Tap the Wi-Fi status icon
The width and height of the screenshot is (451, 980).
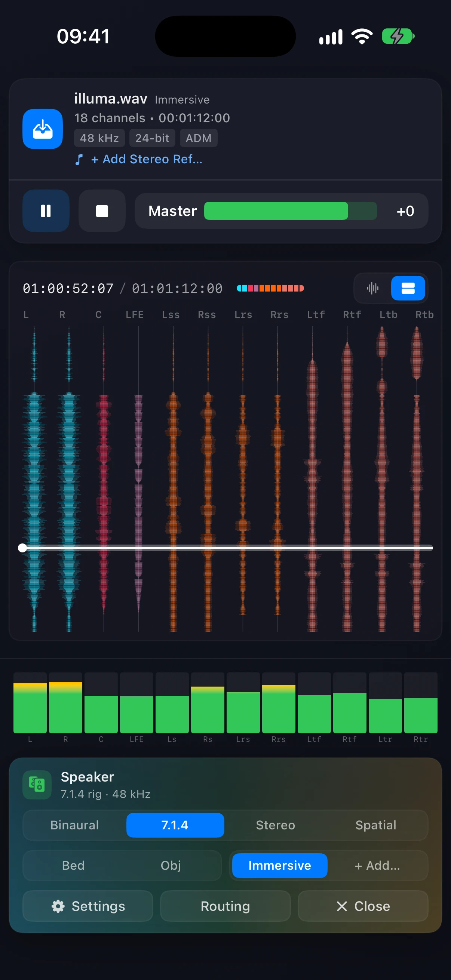(362, 37)
